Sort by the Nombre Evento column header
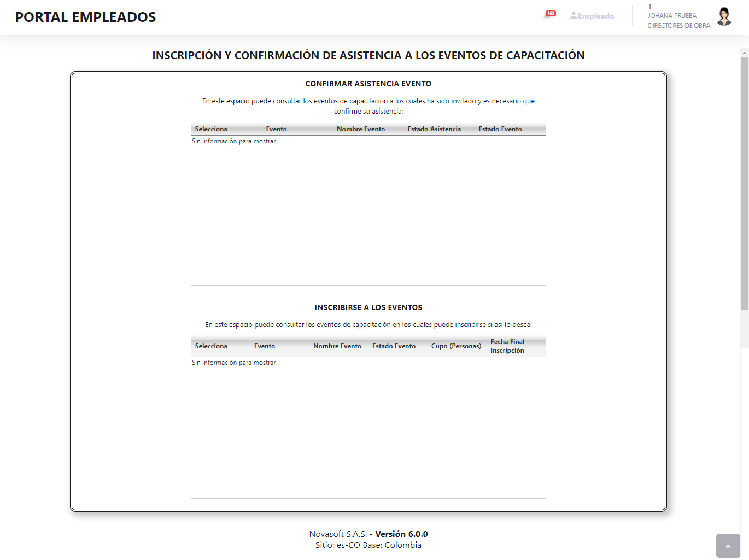Image resolution: width=749 pixels, height=560 pixels. tap(361, 129)
